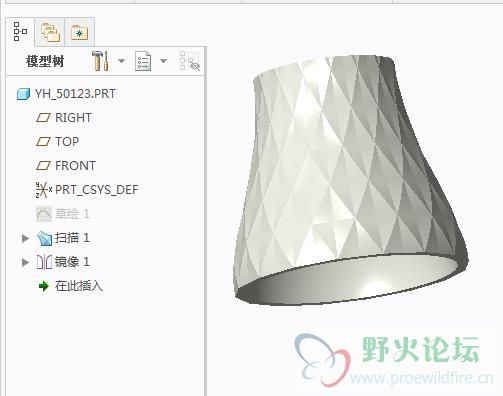
Task: Open the dropdown arrow beside list icon
Action: click(163, 61)
